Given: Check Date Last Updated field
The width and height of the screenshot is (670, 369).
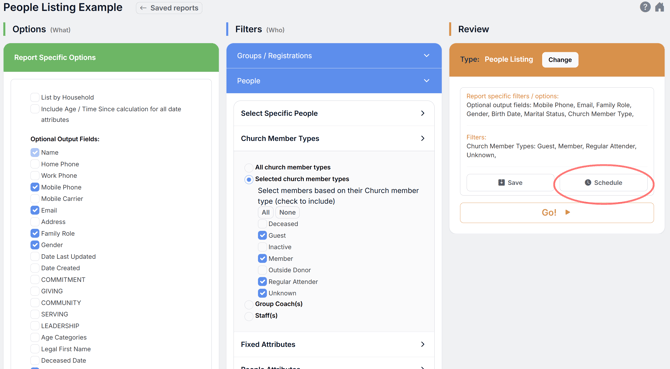Looking at the screenshot, I should [35, 256].
